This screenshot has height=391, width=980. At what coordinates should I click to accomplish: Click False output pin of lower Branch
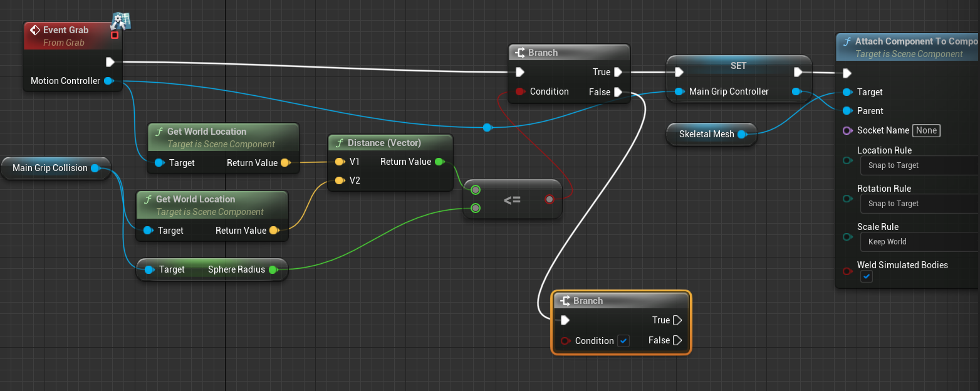[677, 340]
